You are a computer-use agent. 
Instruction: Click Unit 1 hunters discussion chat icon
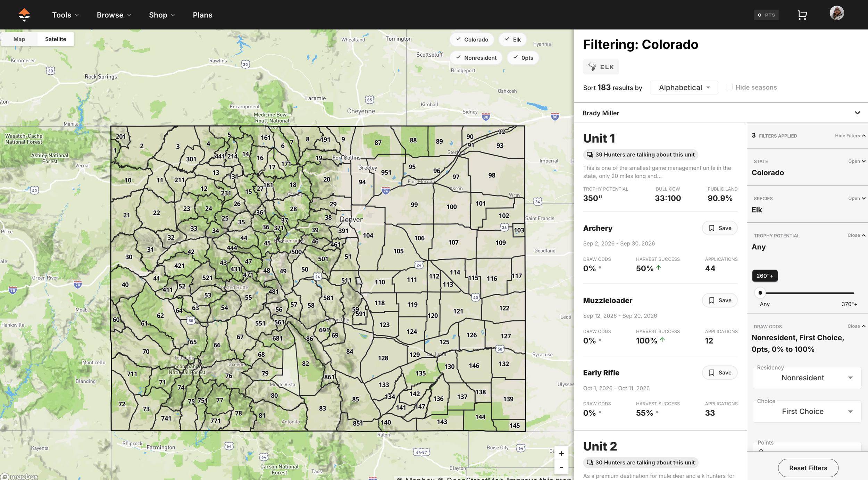pyautogui.click(x=590, y=155)
